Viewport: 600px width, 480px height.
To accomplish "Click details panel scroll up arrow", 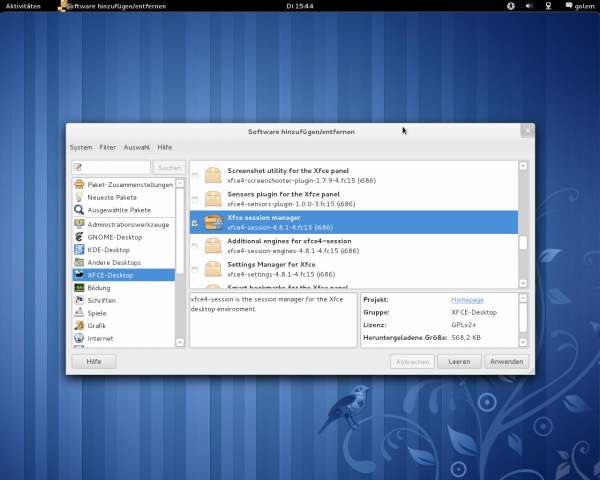I will 523,298.
